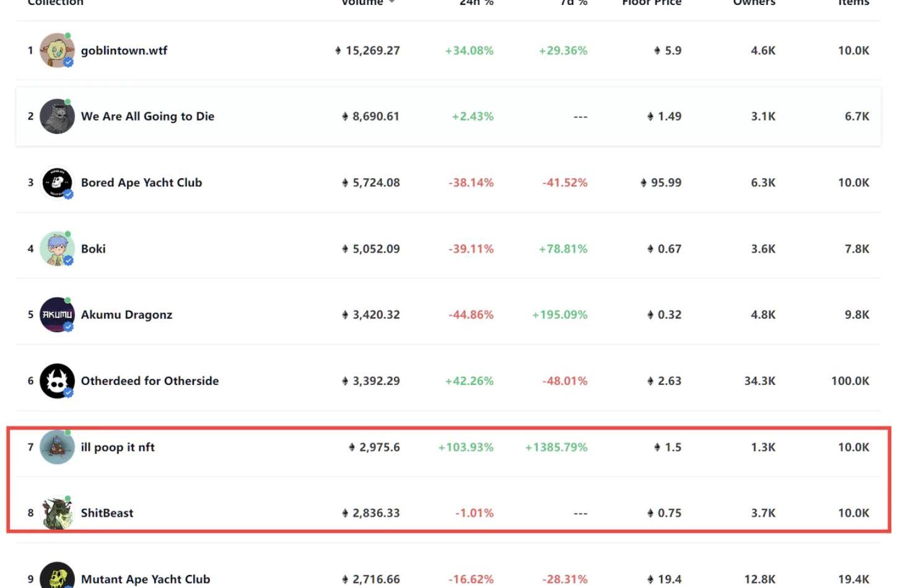Visit the Boki collection name link
The width and height of the screenshot is (903, 588).
point(93,249)
